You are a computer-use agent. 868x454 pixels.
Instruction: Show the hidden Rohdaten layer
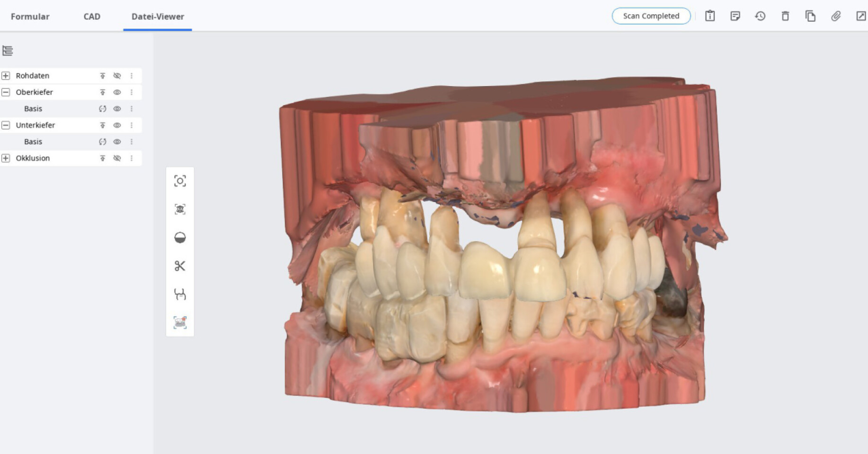point(117,76)
